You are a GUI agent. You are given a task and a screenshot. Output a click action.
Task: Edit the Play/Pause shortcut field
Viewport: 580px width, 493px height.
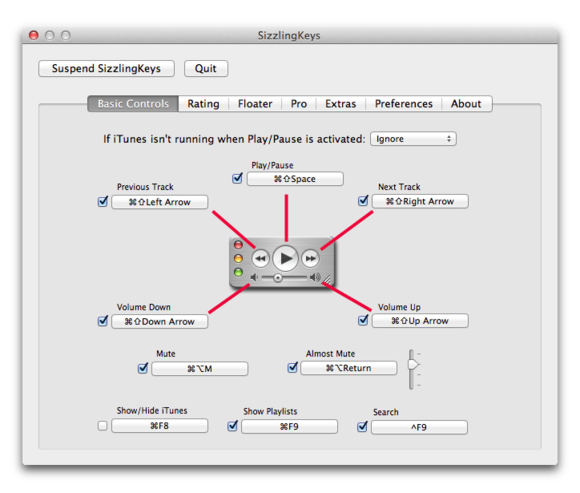click(x=295, y=179)
